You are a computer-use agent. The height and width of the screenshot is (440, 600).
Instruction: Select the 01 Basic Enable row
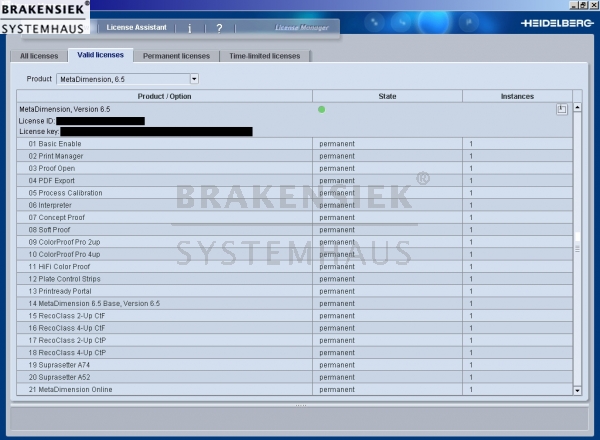(x=295, y=144)
